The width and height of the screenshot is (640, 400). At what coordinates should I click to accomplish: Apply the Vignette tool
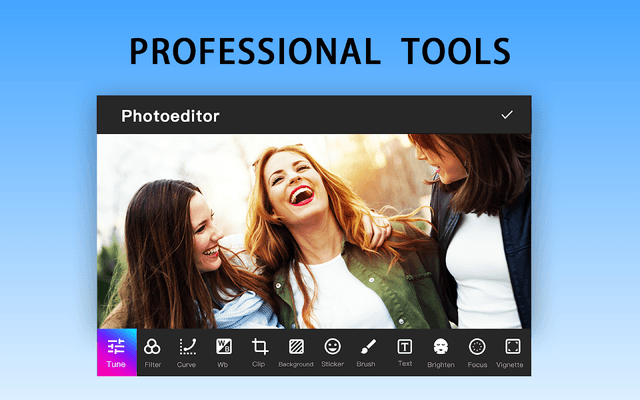512,352
